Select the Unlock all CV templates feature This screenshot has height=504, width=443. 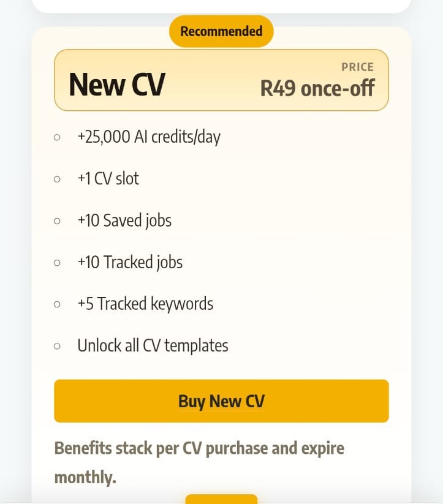pos(153,345)
